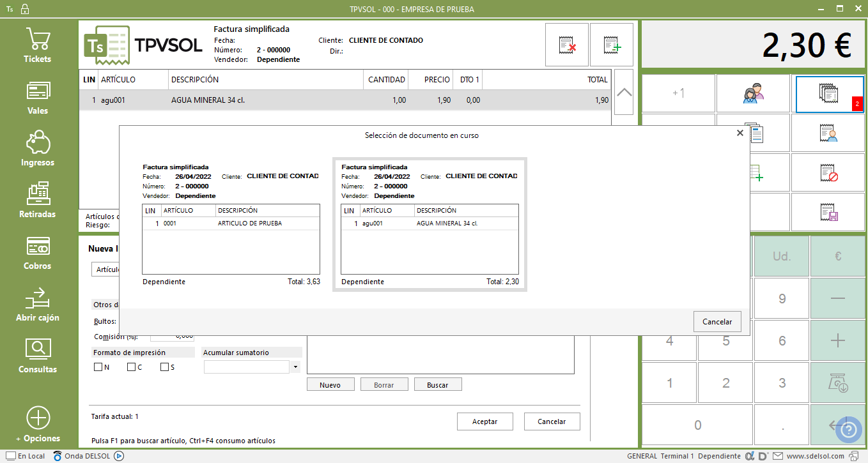This screenshot has height=463, width=868.
Task: Toggle the En Local checkbox
Action: (10, 456)
